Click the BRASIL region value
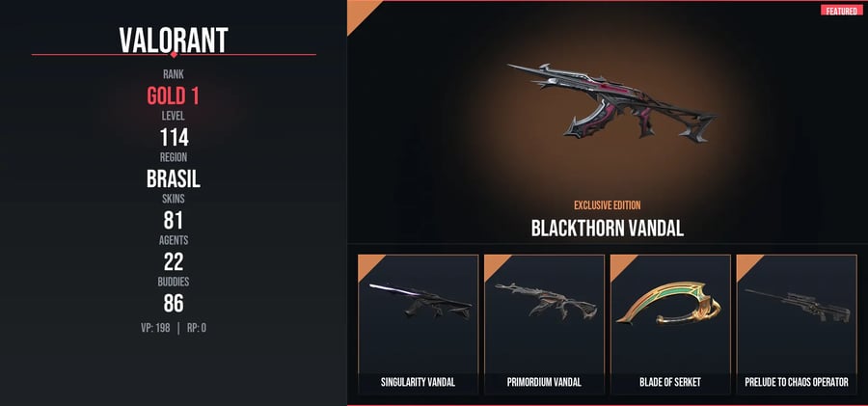Image resolution: width=868 pixels, height=406 pixels. pos(174,179)
